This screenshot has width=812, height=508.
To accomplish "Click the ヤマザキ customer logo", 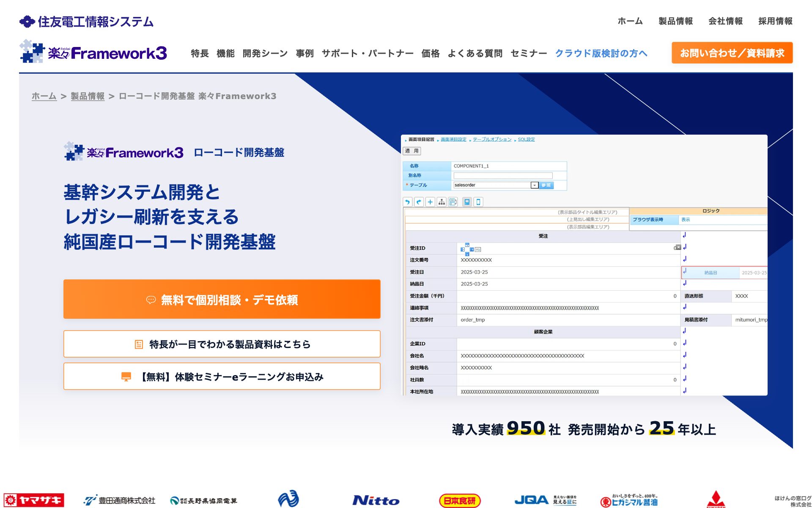I will 34,500.
